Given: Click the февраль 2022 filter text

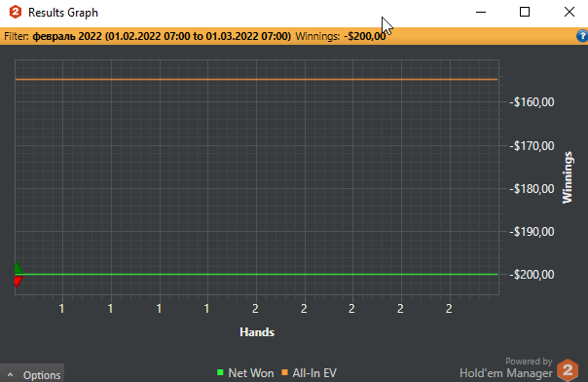Looking at the screenshot, I should pyautogui.click(x=162, y=36).
